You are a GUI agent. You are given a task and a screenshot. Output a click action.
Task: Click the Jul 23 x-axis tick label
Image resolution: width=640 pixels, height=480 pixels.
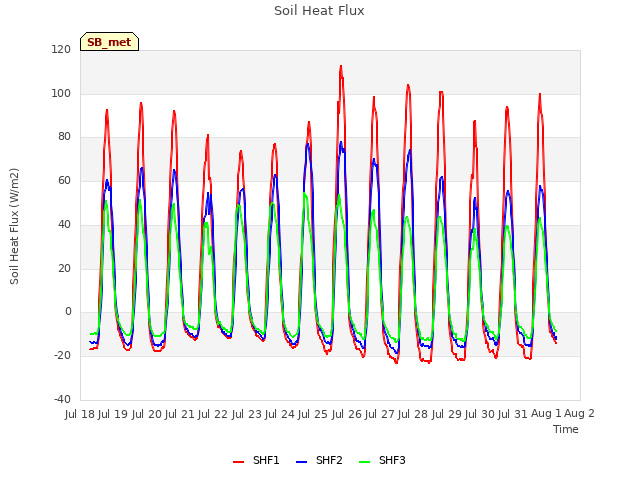tap(247, 414)
